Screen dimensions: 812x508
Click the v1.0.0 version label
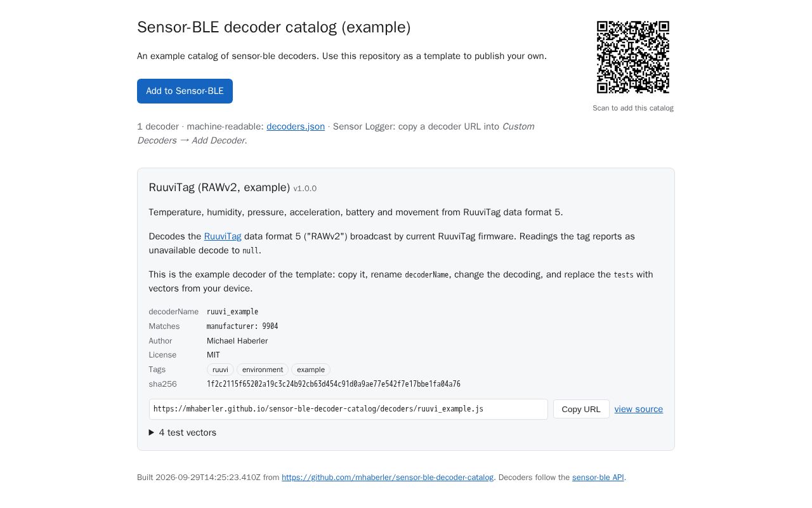click(x=305, y=189)
